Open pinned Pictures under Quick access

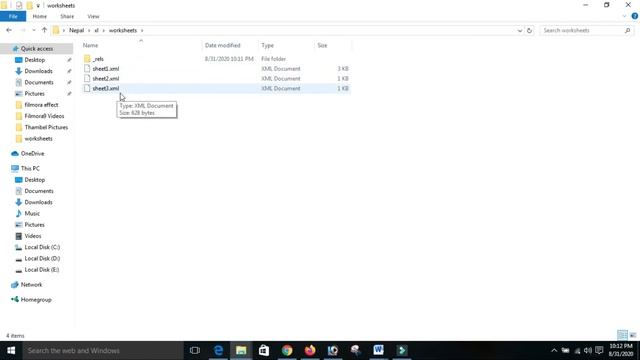pyautogui.click(x=34, y=93)
